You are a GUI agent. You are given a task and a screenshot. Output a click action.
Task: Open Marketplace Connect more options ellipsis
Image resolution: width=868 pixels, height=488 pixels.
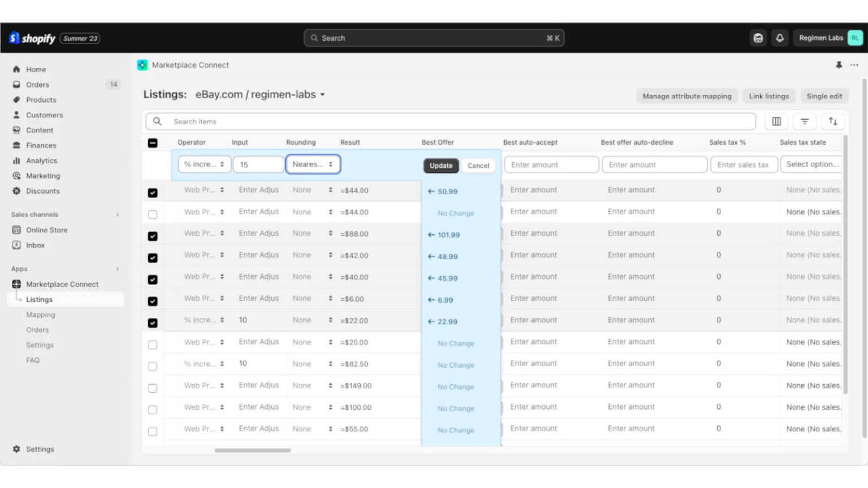coord(854,65)
